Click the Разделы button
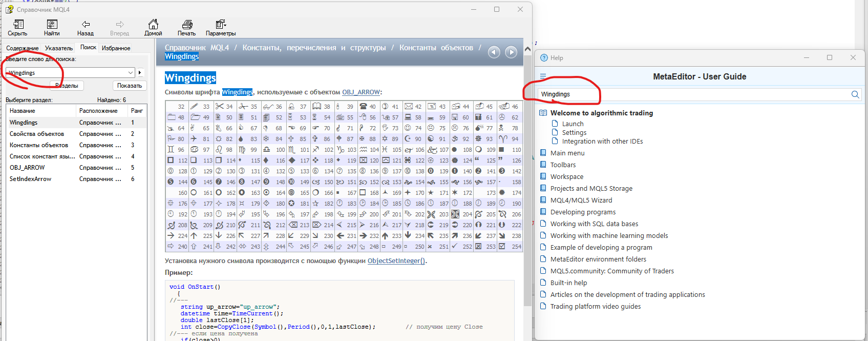Screen dimensions: 868x341 tap(67, 86)
